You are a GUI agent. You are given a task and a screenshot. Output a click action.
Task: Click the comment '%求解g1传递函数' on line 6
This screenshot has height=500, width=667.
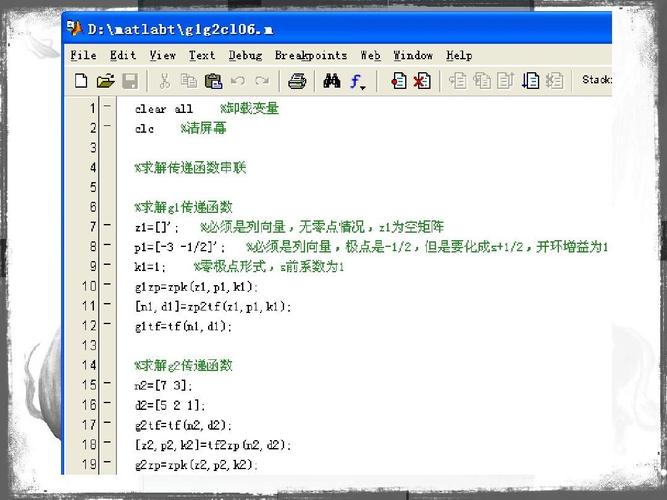point(183,207)
